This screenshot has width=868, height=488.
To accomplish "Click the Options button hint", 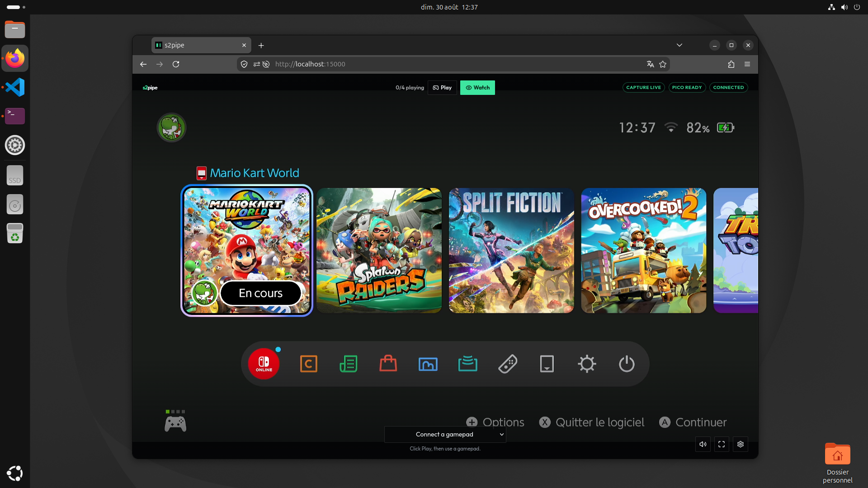I will coord(495,422).
